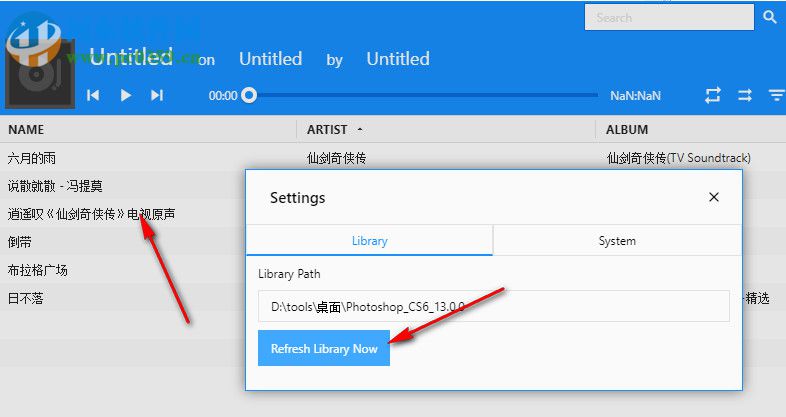This screenshot has height=417, width=786.
Task: Click Refresh Library Now button
Action: [x=324, y=348]
